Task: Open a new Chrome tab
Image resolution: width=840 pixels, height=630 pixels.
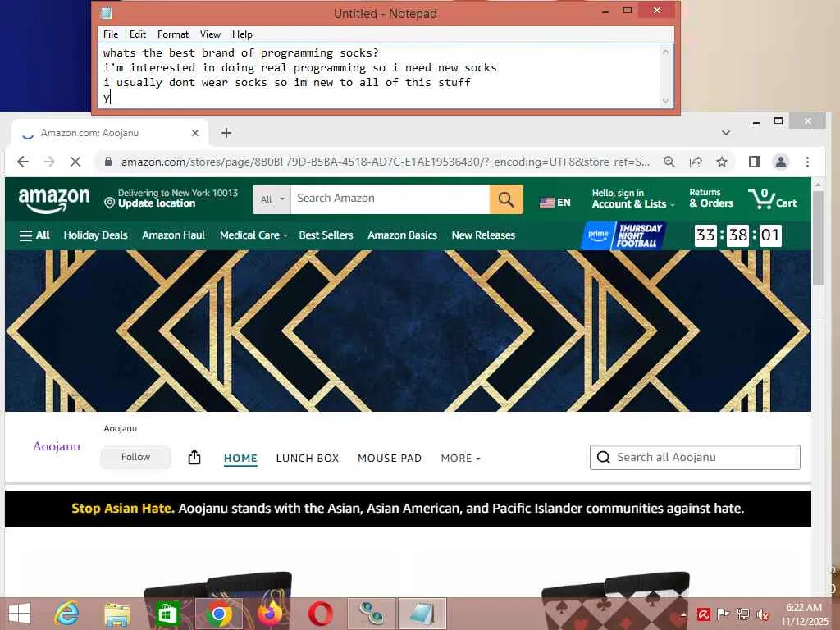Action: 226,133
